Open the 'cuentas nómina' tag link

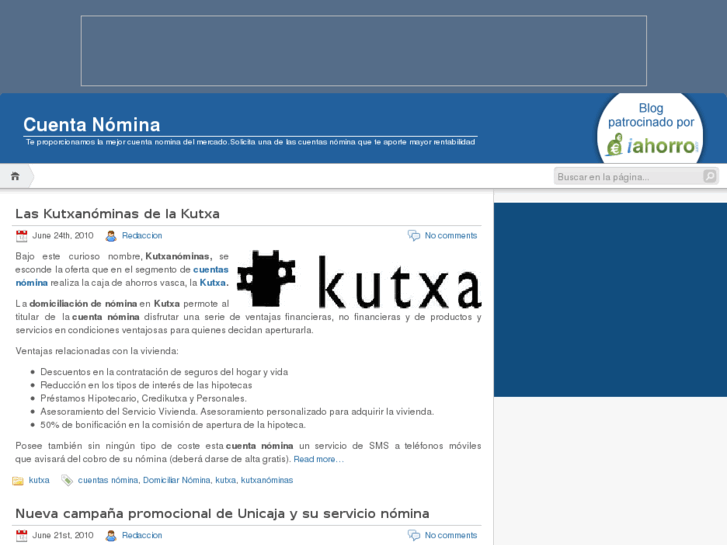click(x=108, y=480)
